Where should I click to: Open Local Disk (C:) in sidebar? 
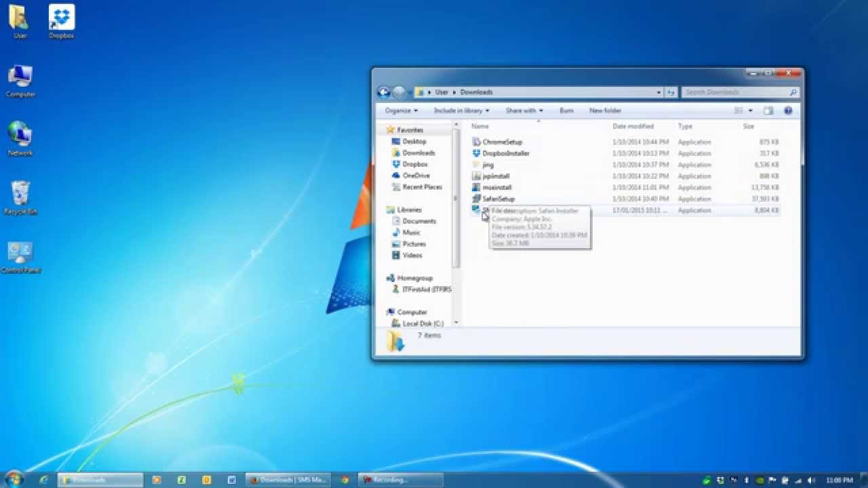click(422, 324)
